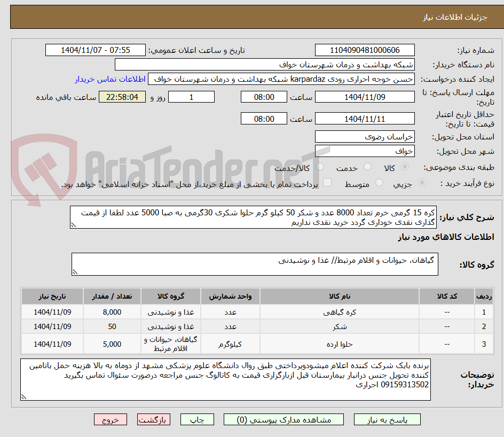Click the گیاهان، حیوانات و اقلام مرتبط group cell

(x=171, y=344)
